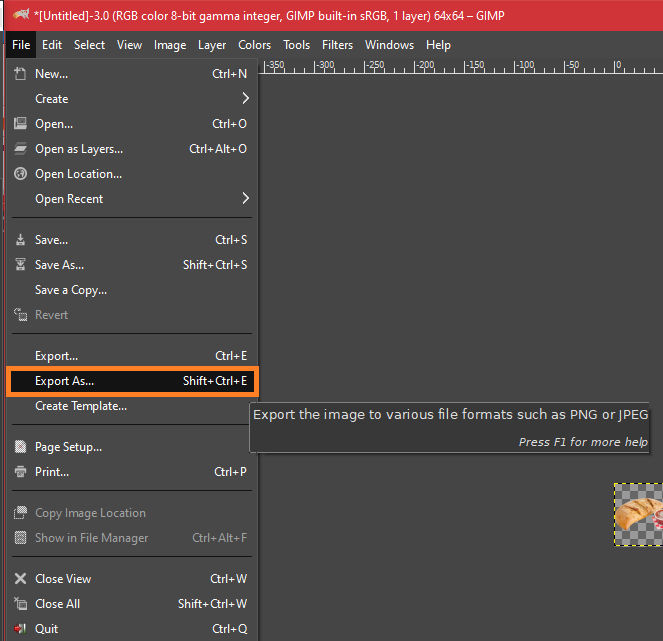Image resolution: width=663 pixels, height=641 pixels.
Task: Click the horizontal ruler above the canvas
Action: [460, 66]
